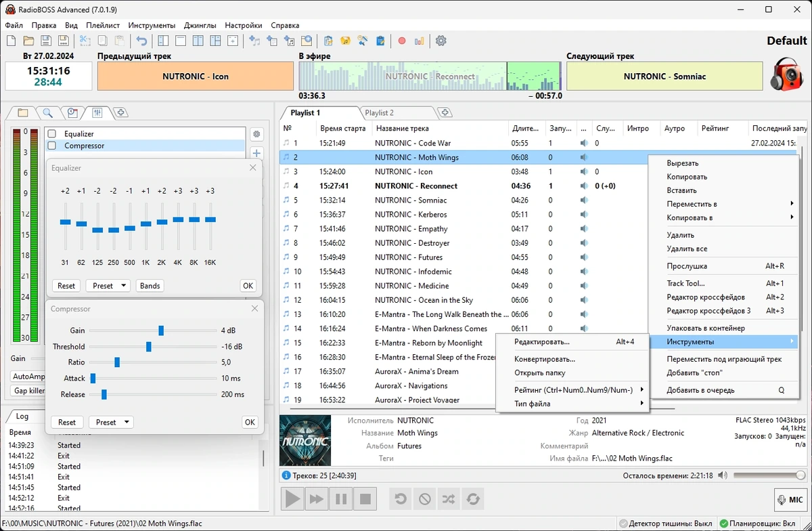Click the Cut scissors icon in the toolbar
The image size is (812, 531).
pyautogui.click(x=85, y=41)
